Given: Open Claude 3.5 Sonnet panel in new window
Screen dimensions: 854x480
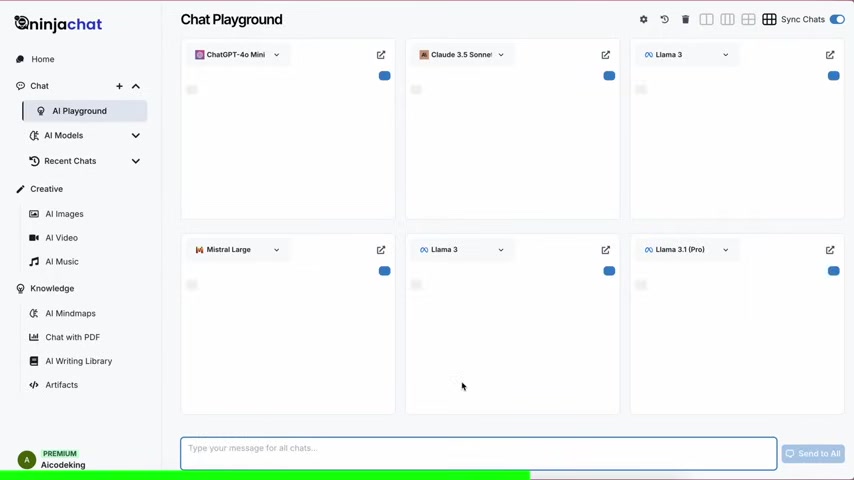Looking at the screenshot, I should 606,54.
